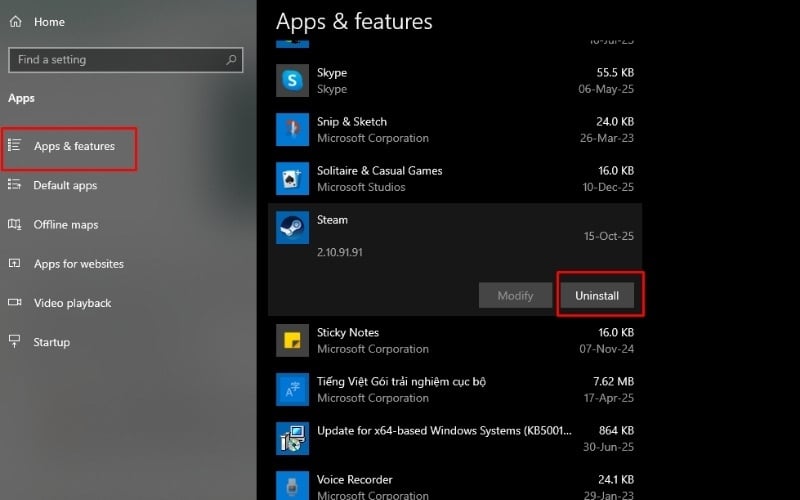Select the Snip & Sketch entry name
The image size is (800, 500).
pyautogui.click(x=352, y=121)
